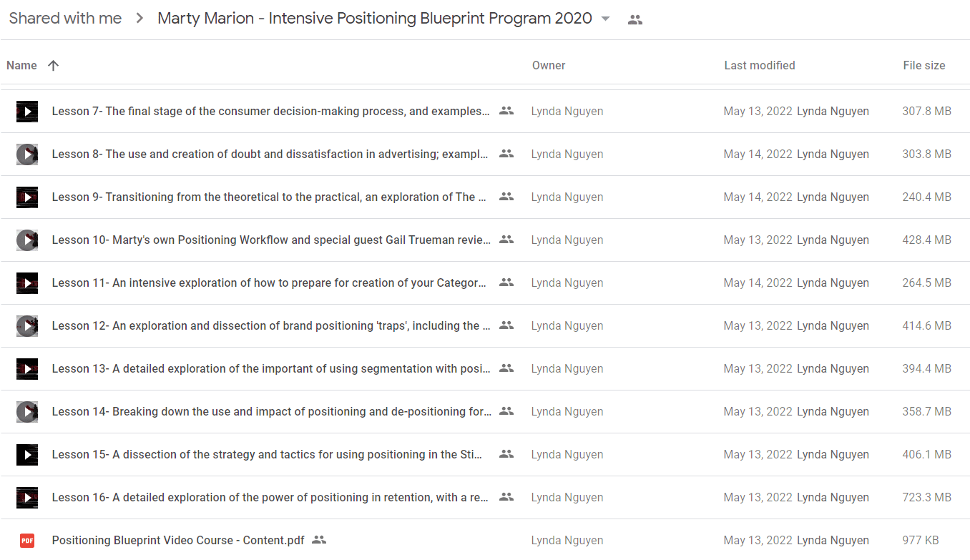Click the shared people icon on Lesson 14 row

point(506,411)
